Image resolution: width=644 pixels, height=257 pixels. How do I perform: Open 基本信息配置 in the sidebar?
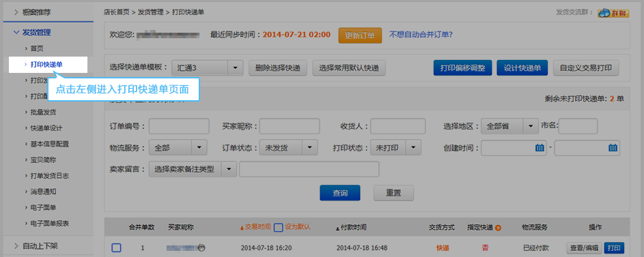49,144
